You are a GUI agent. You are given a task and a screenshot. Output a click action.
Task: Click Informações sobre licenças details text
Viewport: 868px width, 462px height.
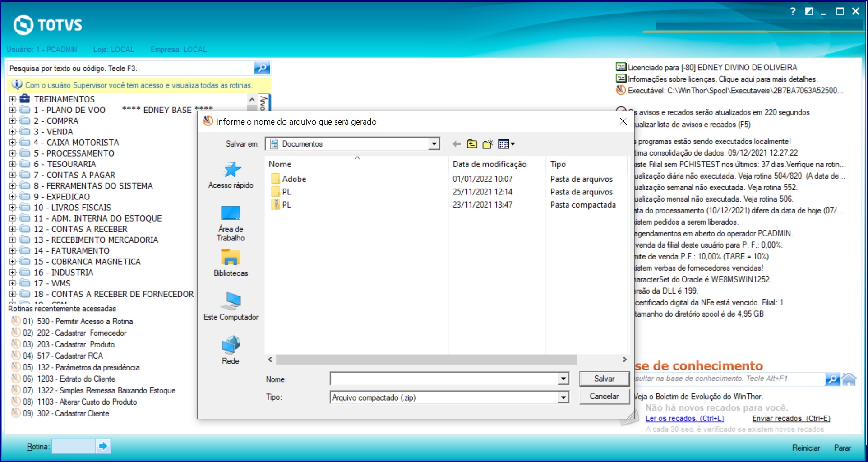(x=723, y=79)
